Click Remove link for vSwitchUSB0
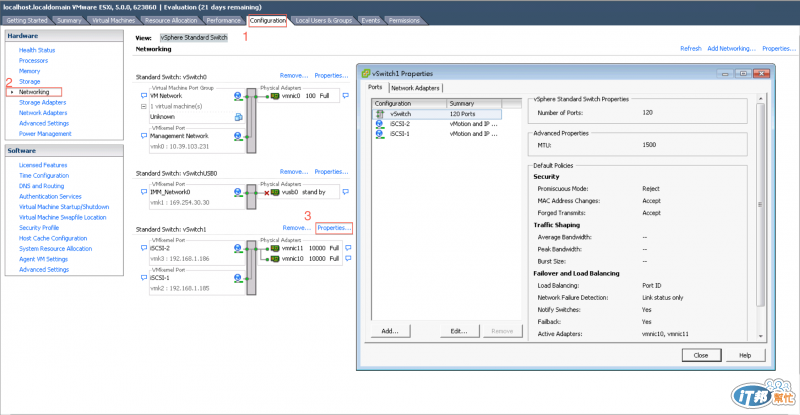The height and width of the screenshot is (415, 800). 294,172
